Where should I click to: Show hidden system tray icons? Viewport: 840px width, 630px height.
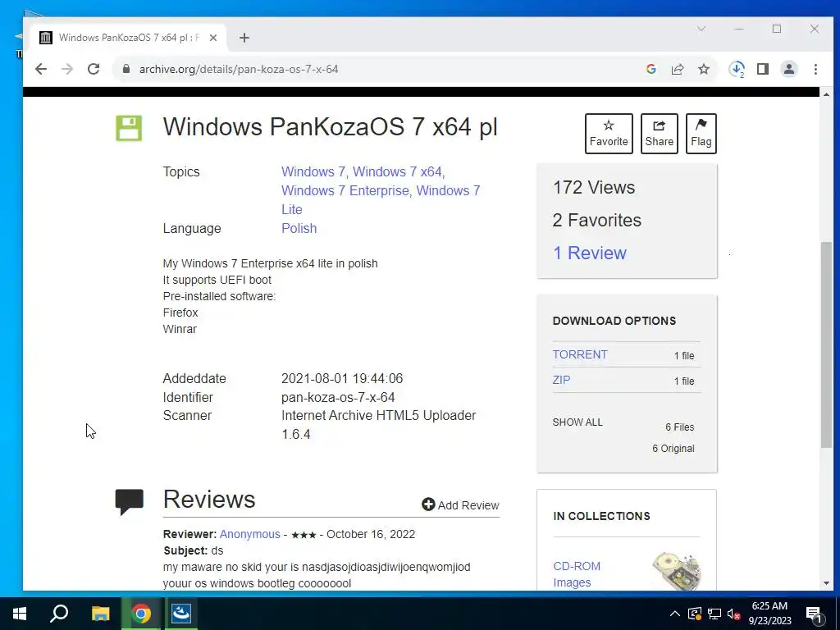(675, 614)
